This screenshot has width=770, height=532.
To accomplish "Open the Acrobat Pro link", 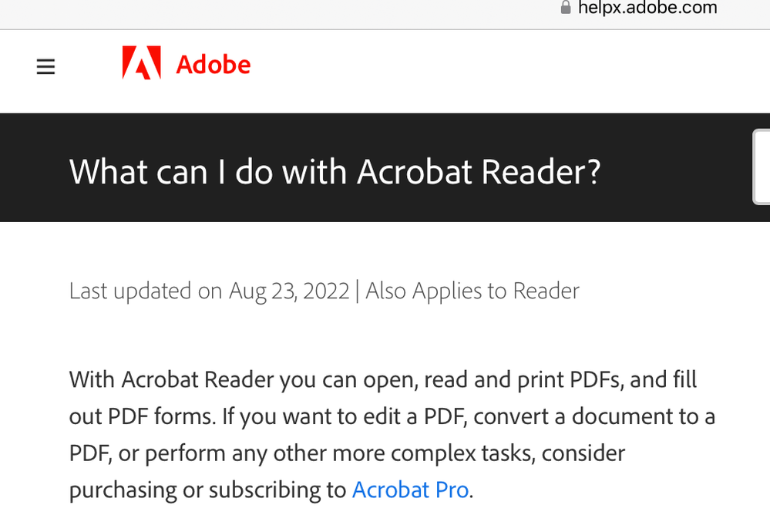I will pyautogui.click(x=411, y=490).
